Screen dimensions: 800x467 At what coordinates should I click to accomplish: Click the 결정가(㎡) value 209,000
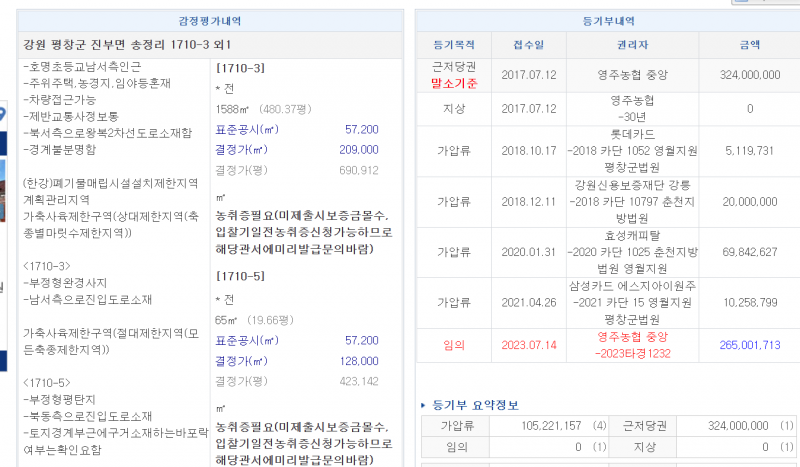coord(358,150)
